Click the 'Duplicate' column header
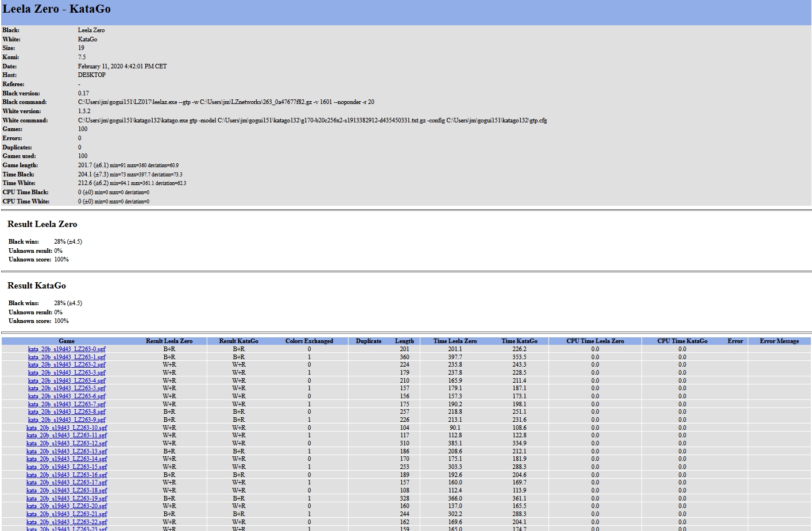The width and height of the screenshot is (812, 531). [369, 341]
